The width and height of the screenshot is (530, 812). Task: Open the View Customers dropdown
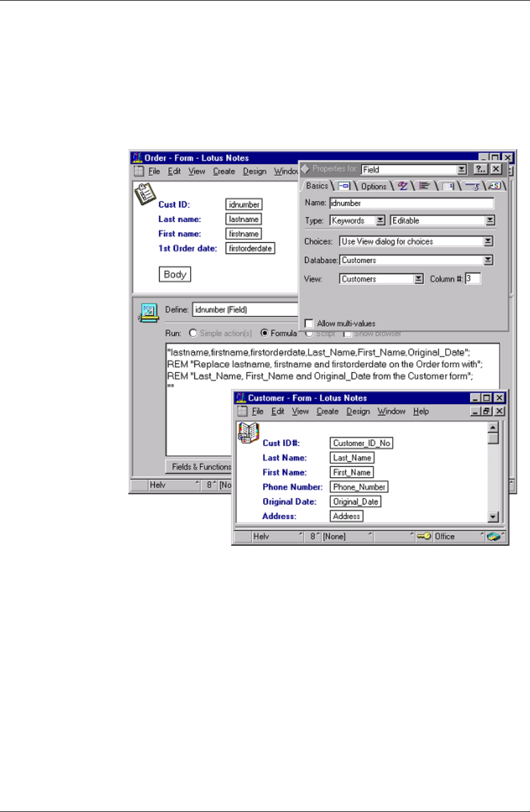pos(419,279)
